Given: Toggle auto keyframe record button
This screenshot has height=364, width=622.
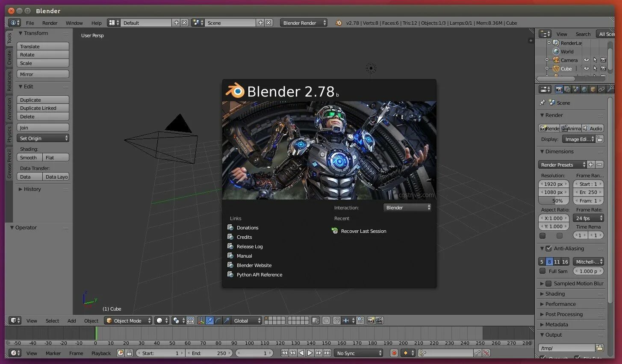Looking at the screenshot, I should pos(394,353).
